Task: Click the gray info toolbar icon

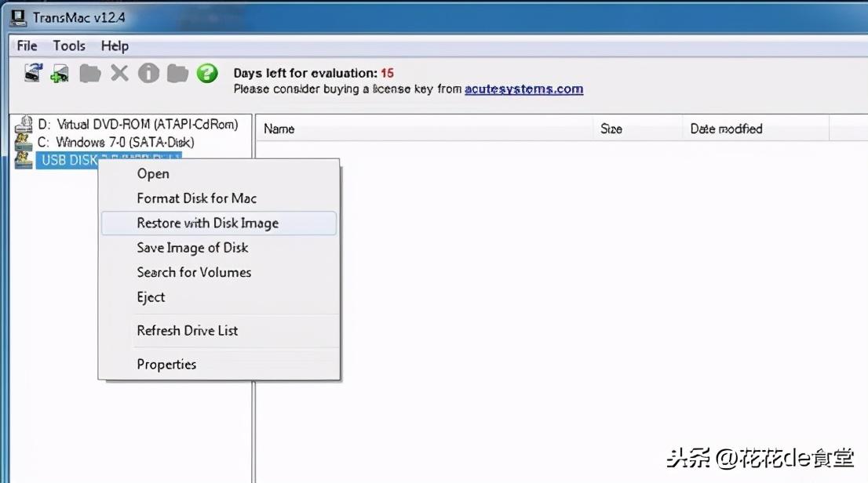Action: (148, 73)
